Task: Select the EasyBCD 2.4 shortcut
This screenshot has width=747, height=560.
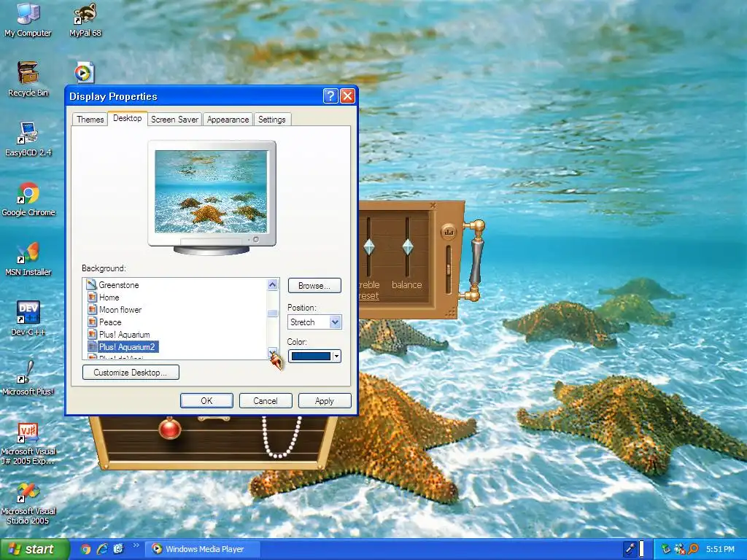Action: (28, 139)
